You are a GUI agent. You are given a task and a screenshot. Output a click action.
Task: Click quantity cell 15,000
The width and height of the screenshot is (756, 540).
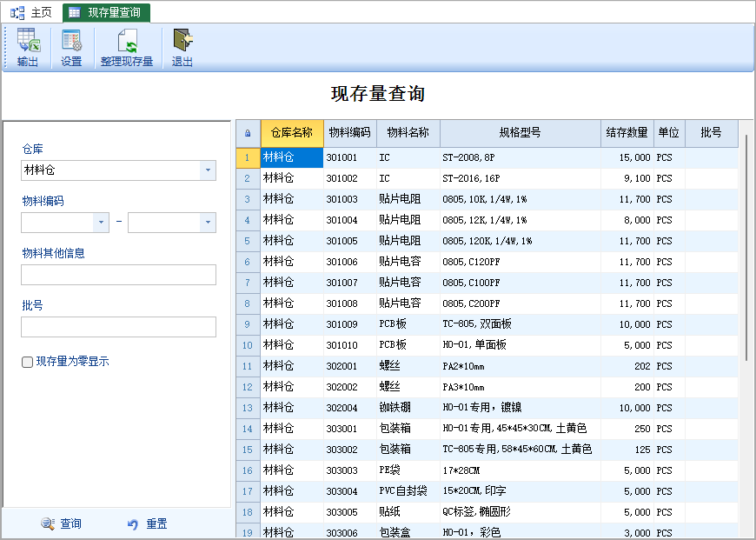click(627, 157)
